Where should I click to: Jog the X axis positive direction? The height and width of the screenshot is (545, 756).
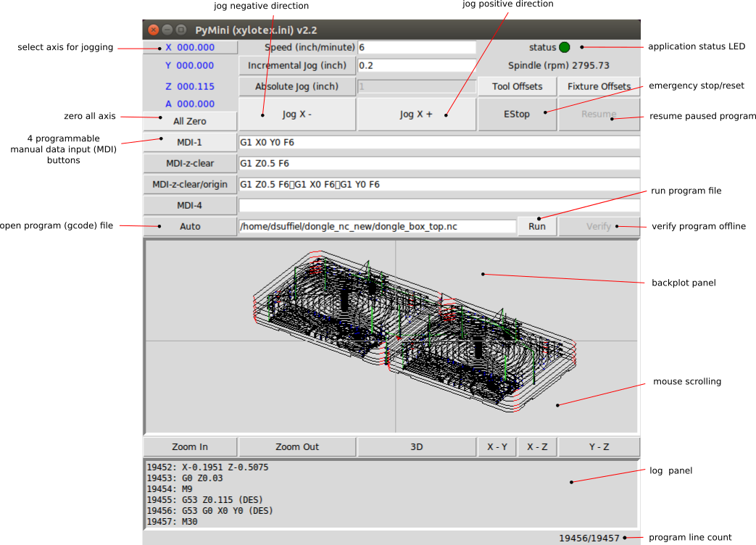(417, 115)
